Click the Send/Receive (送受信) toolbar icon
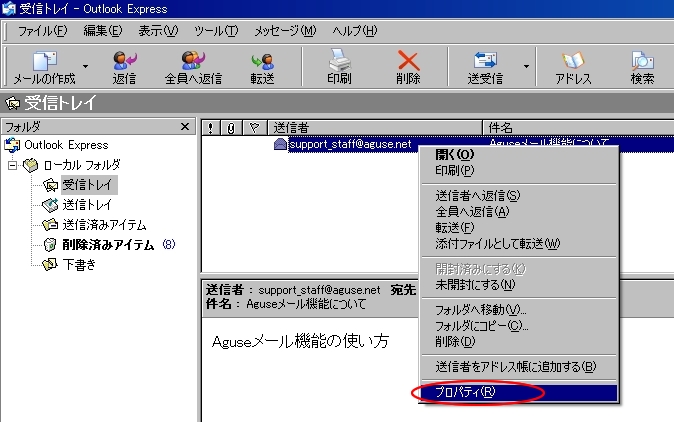 (485, 60)
